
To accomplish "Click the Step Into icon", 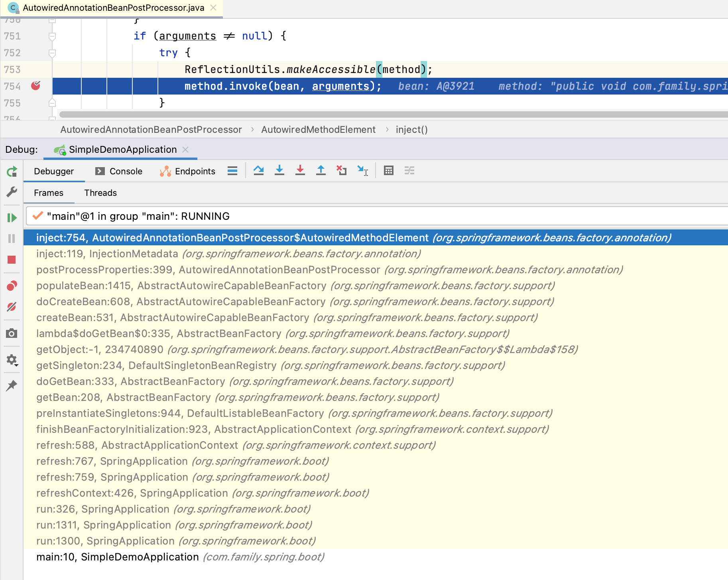I will (x=279, y=171).
